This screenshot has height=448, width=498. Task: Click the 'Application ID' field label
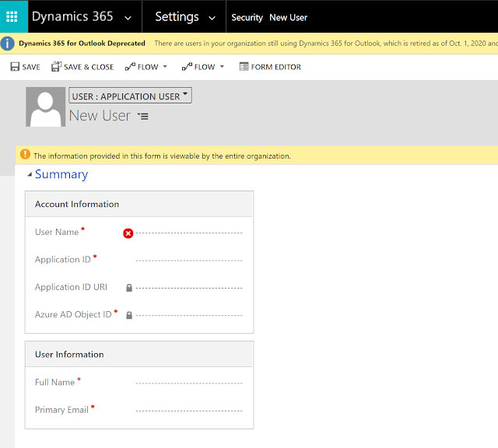[63, 260]
